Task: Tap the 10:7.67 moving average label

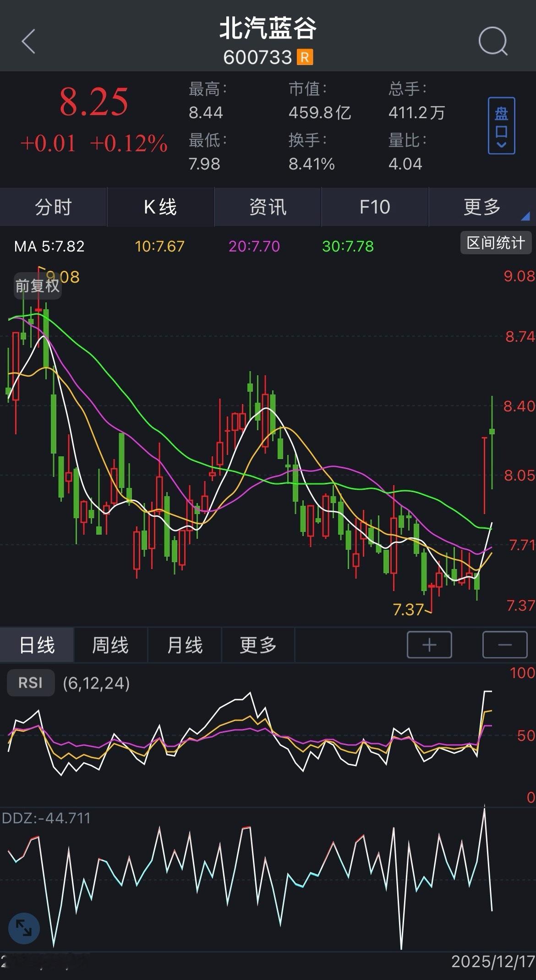Action: tap(159, 246)
